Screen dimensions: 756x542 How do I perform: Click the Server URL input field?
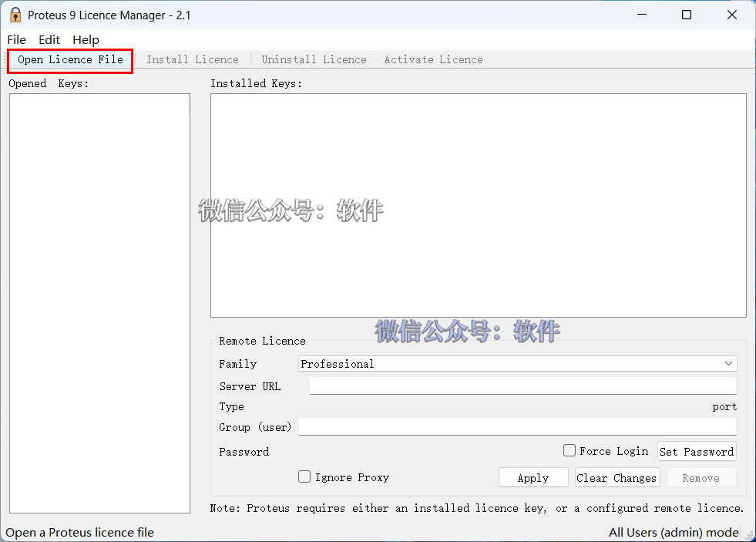coord(522,385)
